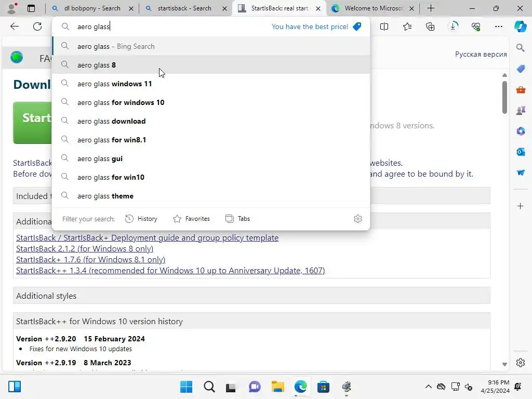
Task: Open the Copilot sidebar icon
Action: (x=520, y=26)
